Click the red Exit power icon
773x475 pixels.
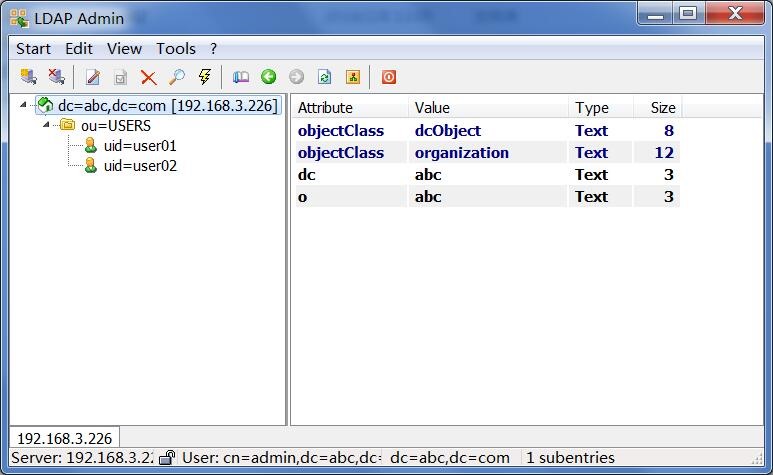388,77
